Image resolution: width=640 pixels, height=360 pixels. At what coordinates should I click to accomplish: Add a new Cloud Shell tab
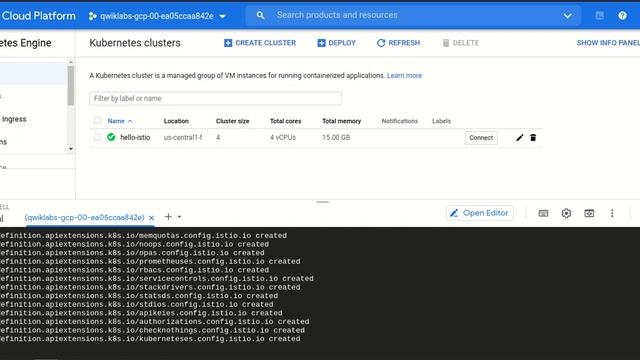pos(168,217)
